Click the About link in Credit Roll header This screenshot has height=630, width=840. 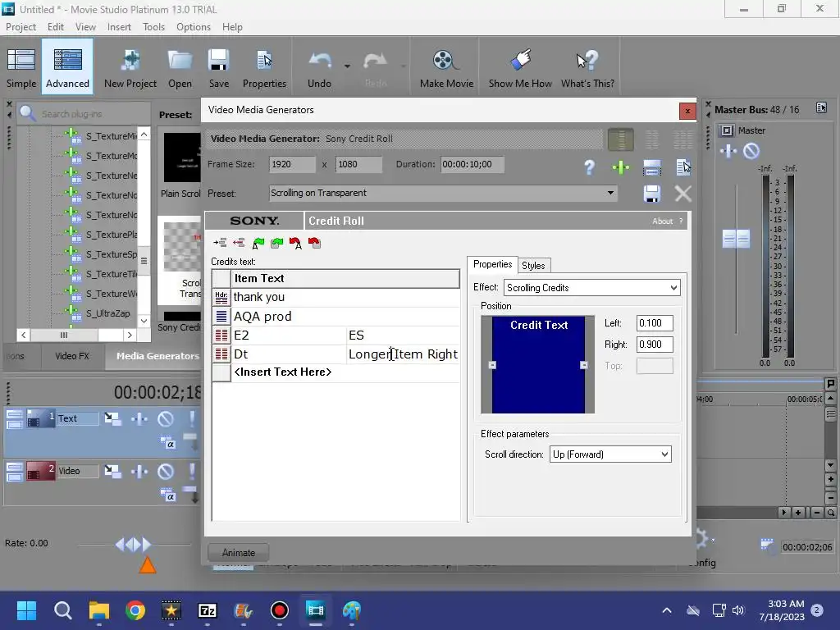(x=662, y=221)
